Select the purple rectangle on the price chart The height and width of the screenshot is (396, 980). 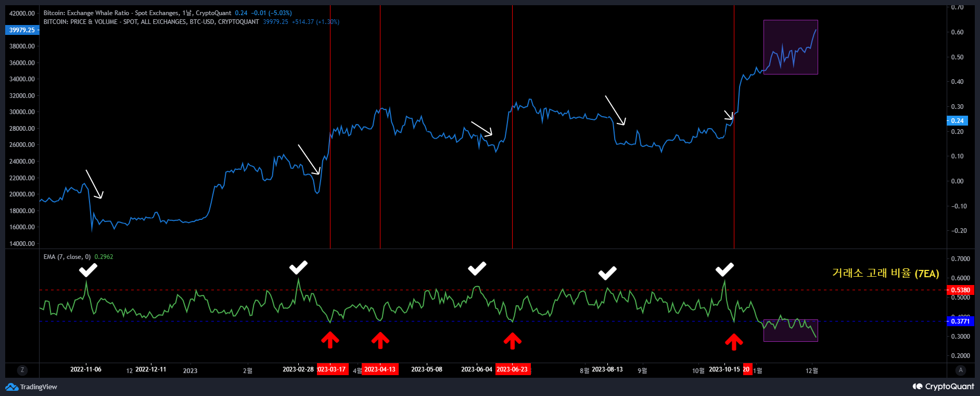790,47
